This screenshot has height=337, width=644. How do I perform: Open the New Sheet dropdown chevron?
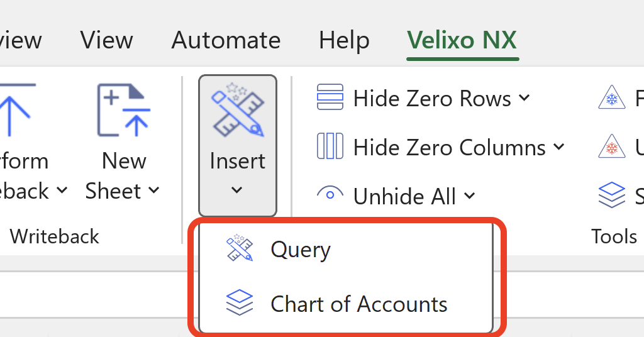pyautogui.click(x=154, y=190)
